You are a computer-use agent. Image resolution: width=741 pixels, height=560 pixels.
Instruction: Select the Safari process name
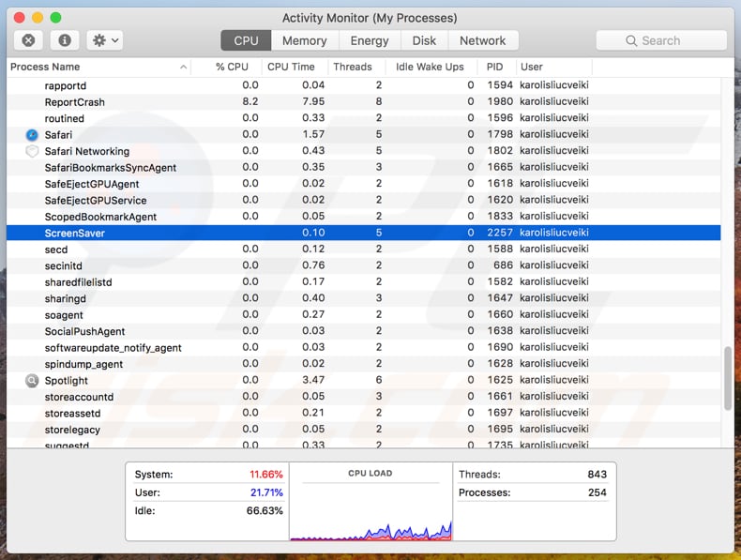[58, 135]
